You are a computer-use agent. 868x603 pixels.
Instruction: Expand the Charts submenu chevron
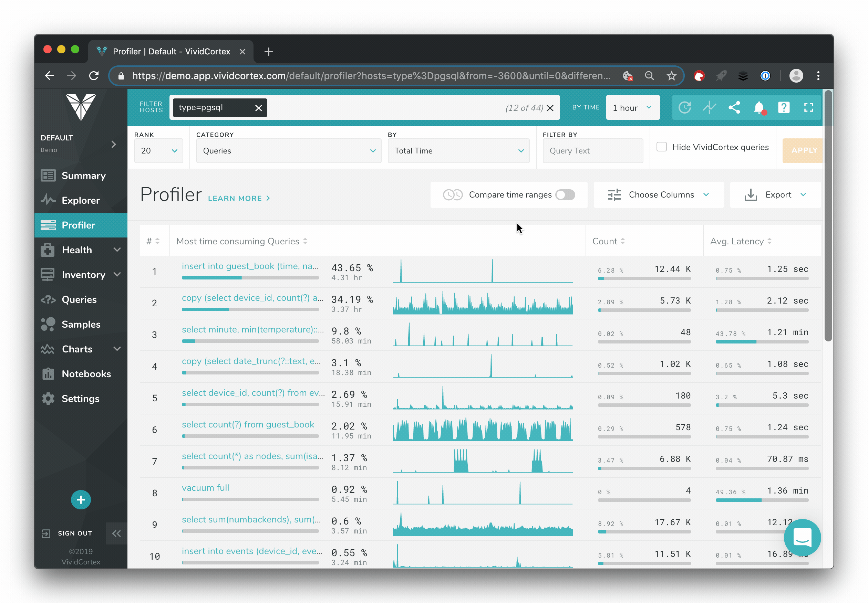[x=117, y=349]
